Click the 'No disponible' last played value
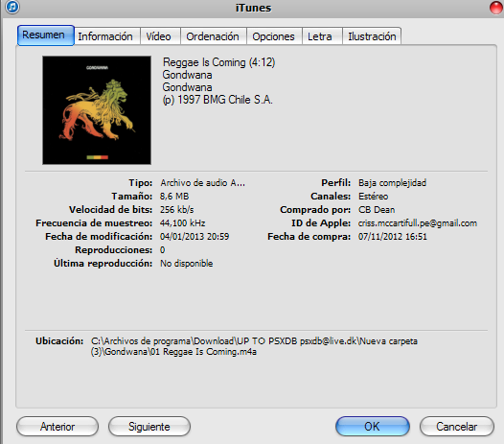The height and width of the screenshot is (444, 504). [187, 264]
